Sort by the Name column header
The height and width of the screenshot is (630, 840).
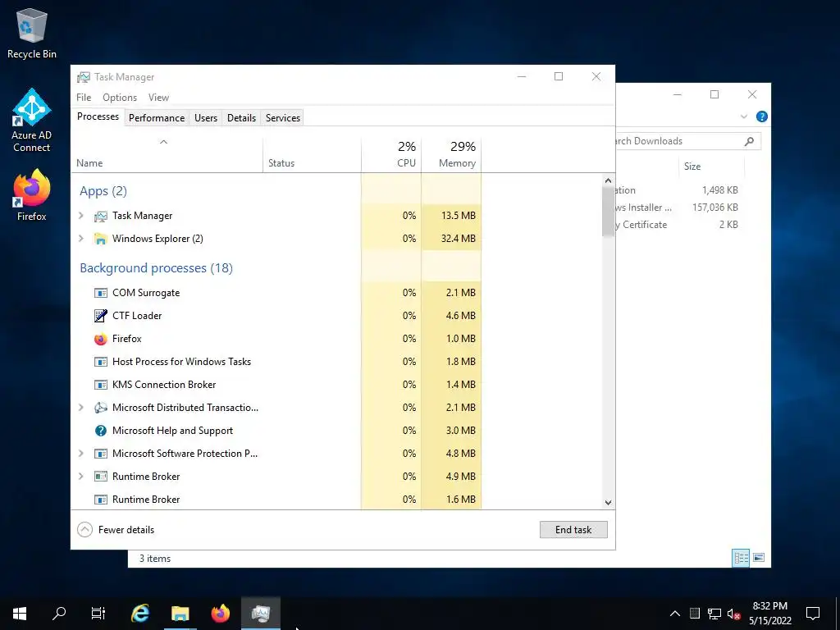167,154
